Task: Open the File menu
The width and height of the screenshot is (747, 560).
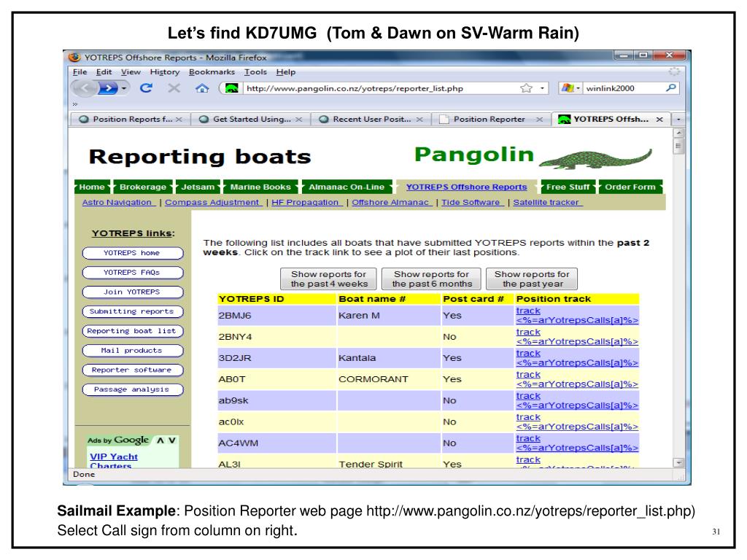Action: click(x=80, y=72)
